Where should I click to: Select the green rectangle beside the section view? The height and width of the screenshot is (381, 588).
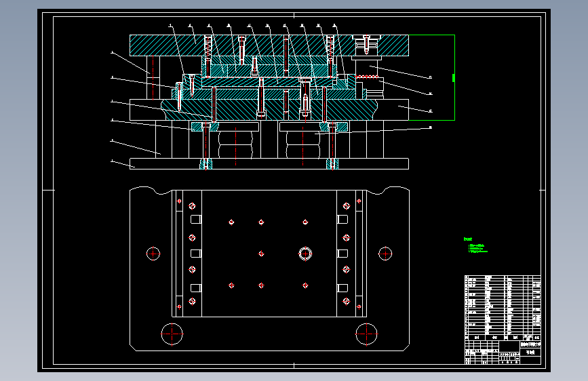click(x=431, y=78)
